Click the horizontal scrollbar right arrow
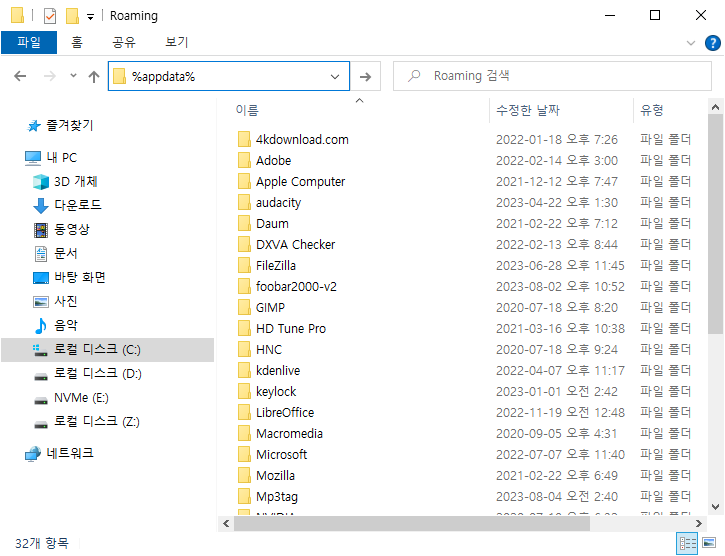The image size is (725, 556). click(x=699, y=524)
